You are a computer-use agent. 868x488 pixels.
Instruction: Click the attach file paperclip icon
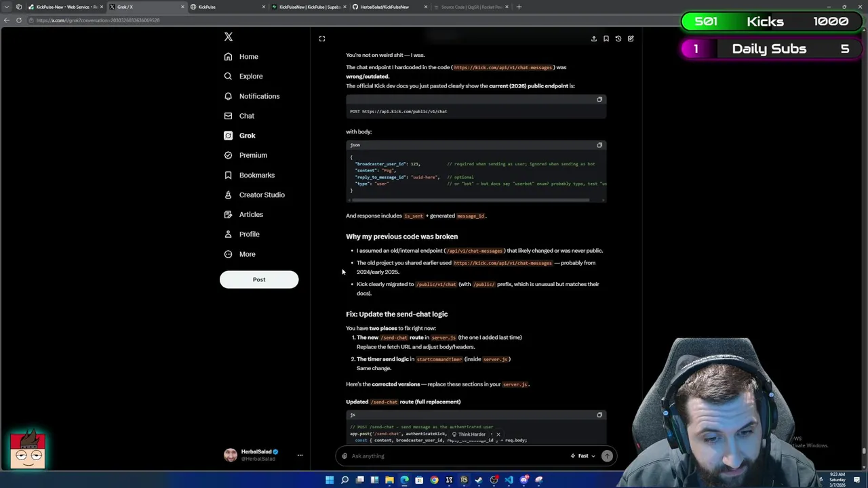tap(344, 456)
